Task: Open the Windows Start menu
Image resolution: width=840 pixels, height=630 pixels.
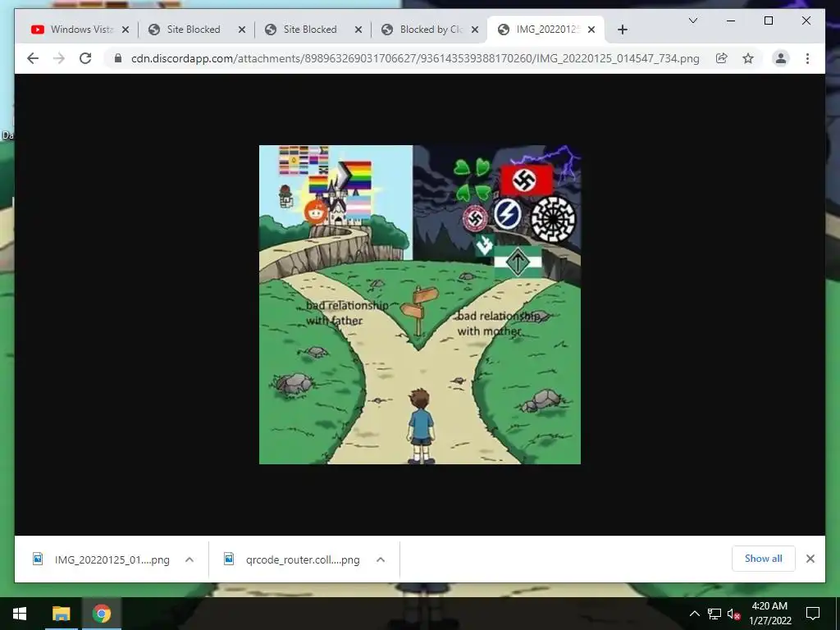Action: point(20,614)
